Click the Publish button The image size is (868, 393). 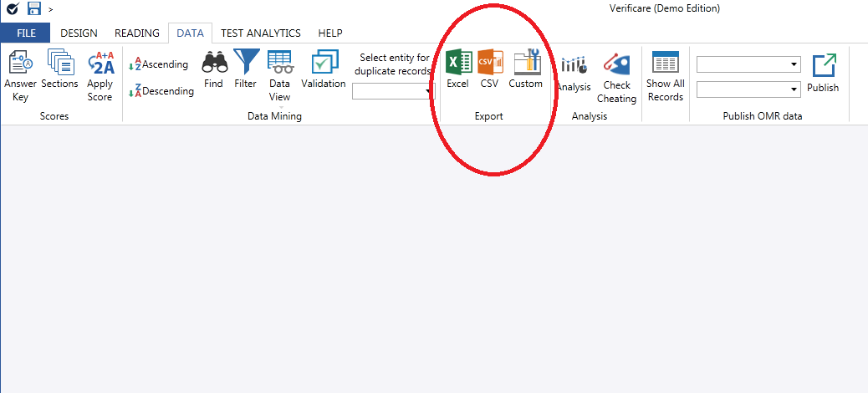pos(823,74)
